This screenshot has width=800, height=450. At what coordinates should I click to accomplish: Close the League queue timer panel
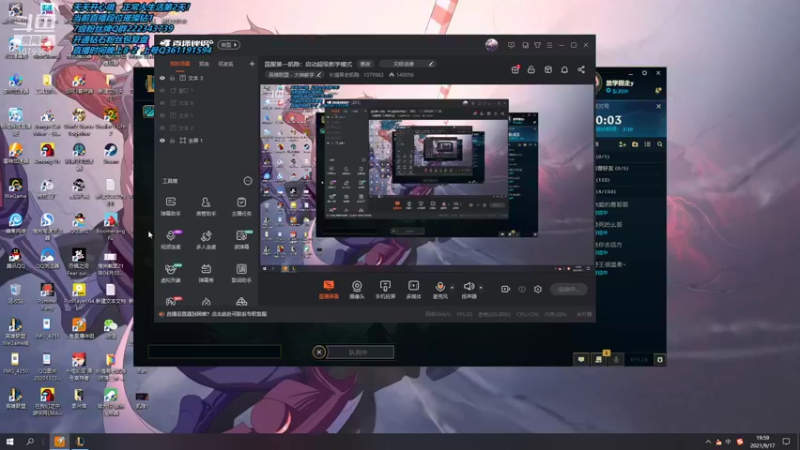659,106
